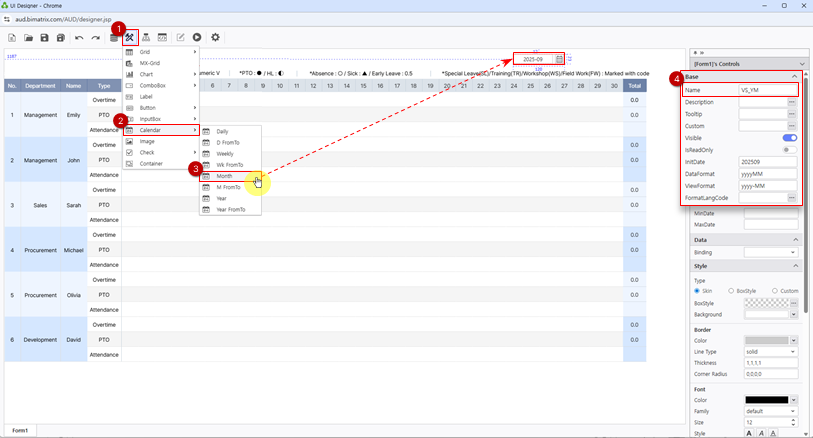Open the database icon in the toolbar
813x438 pixels.
[x=114, y=37]
